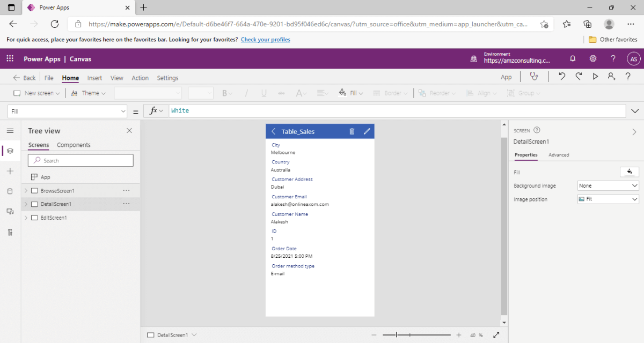Open the Image position dropdown
This screenshot has height=343, width=644.
pyautogui.click(x=608, y=199)
